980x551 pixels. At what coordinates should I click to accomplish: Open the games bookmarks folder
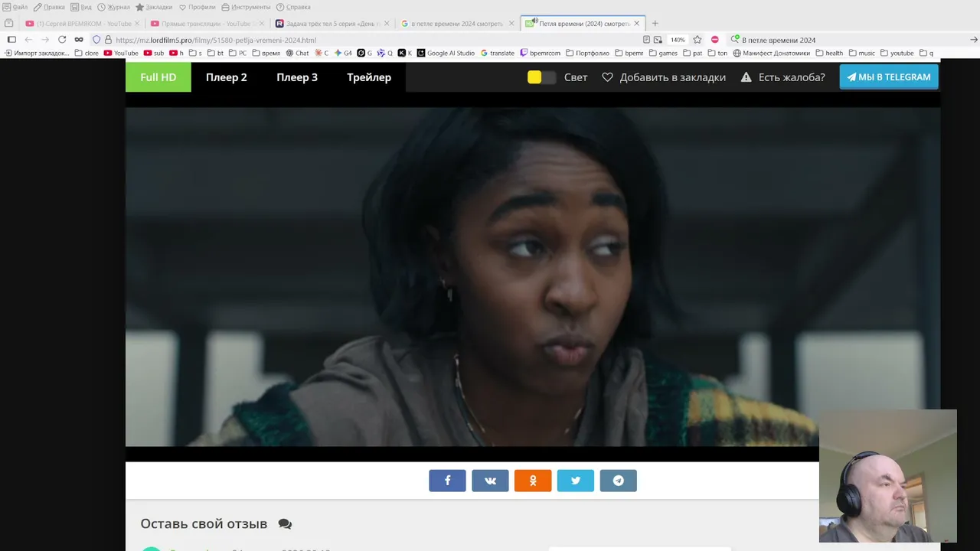(x=663, y=54)
